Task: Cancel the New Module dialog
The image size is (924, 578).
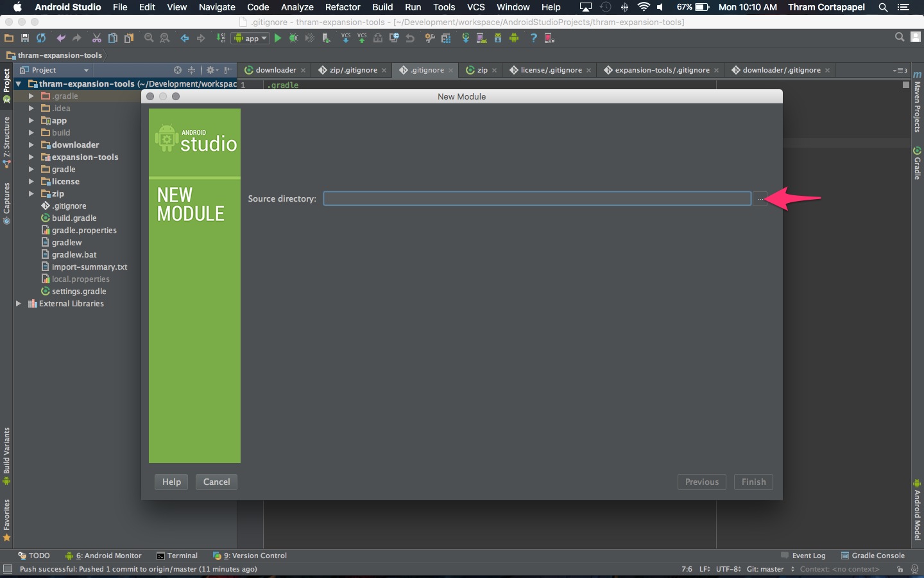Action: click(216, 482)
